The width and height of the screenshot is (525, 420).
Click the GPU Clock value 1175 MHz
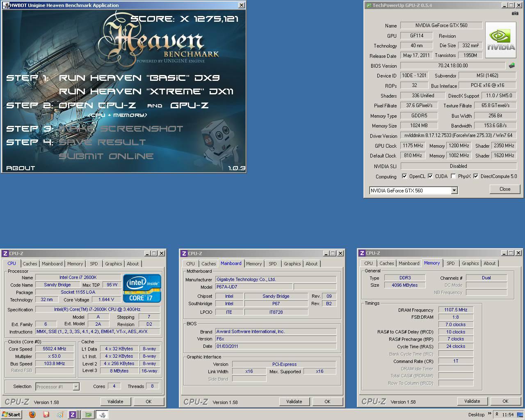(x=413, y=146)
